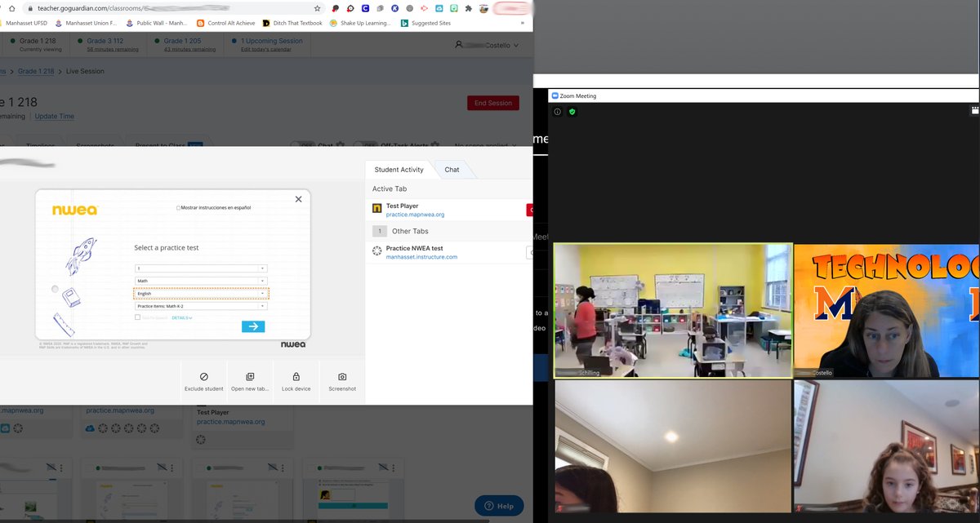The width and height of the screenshot is (980, 523).
Task: Open Chrome's Extensions puzzle-piece icon
Action: pyautogui.click(x=468, y=7)
